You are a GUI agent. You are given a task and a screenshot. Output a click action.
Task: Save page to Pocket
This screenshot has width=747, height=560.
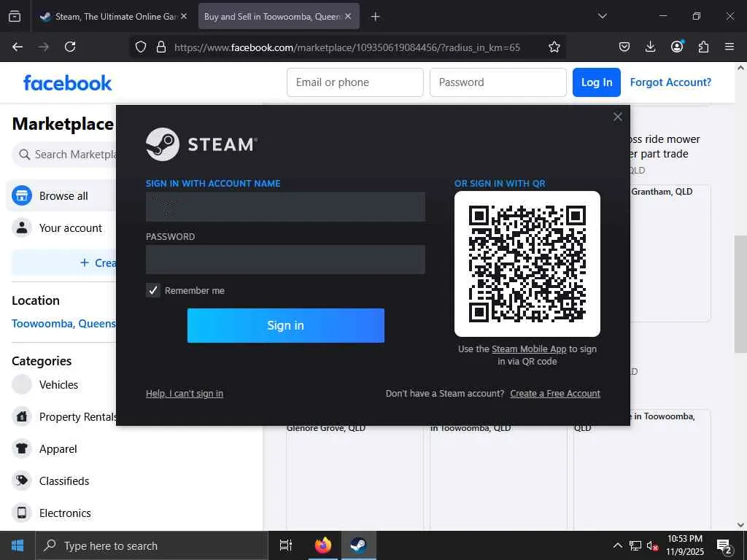624,47
